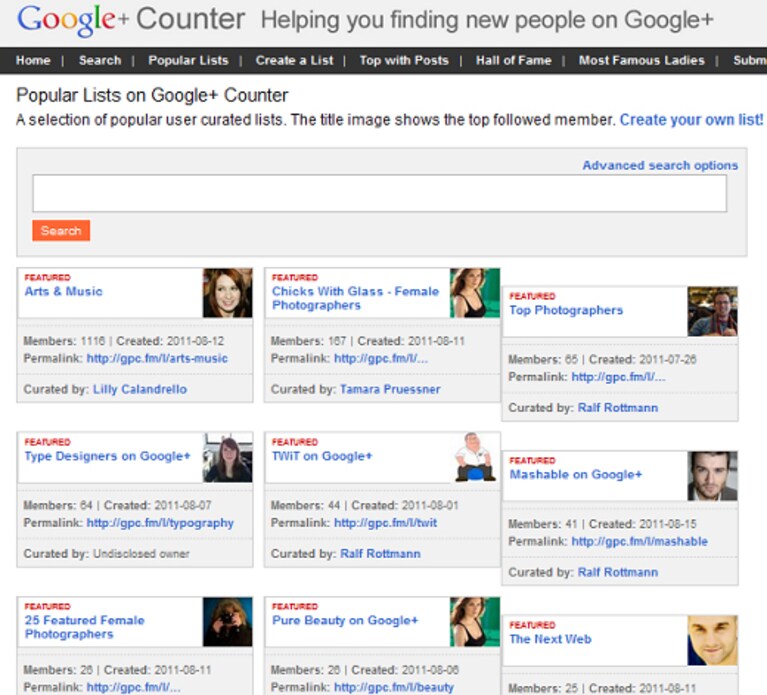Open permalink gpc.fm/l/arts-music
The height and width of the screenshot is (695, 767).
157,359
